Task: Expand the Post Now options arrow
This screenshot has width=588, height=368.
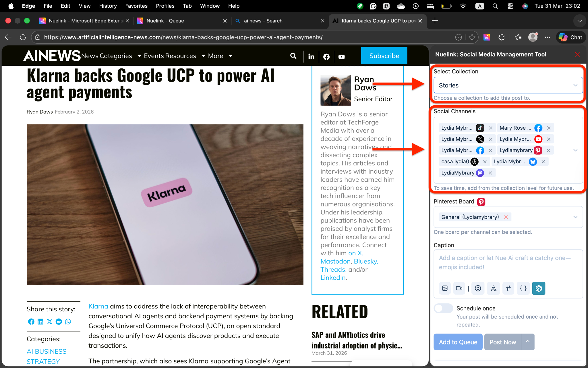Action: [x=528, y=342]
